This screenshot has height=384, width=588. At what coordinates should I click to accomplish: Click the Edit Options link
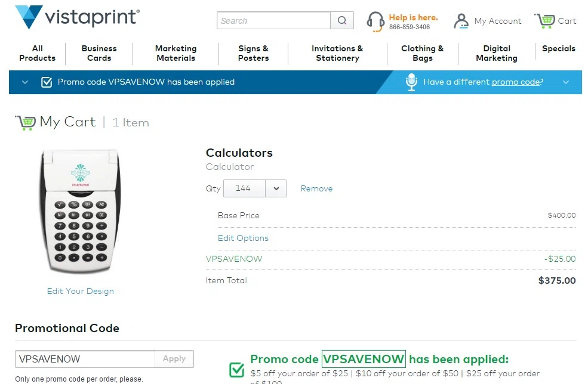[x=243, y=239]
